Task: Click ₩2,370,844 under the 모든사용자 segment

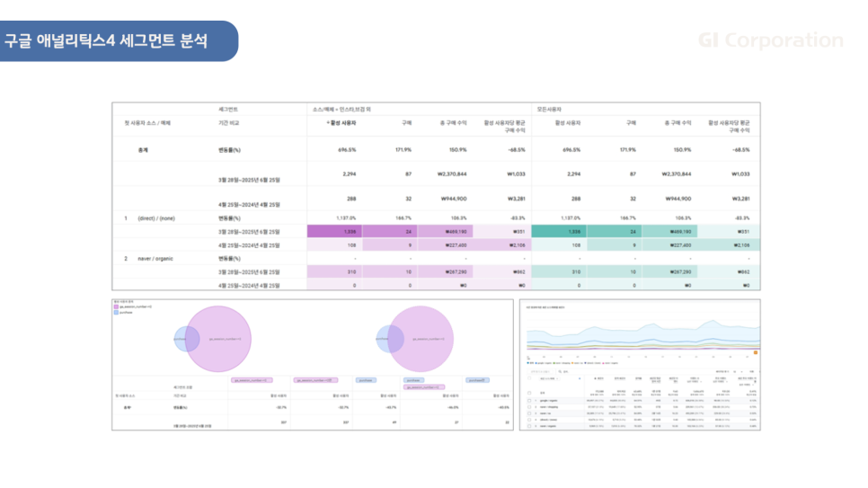Action: pos(677,174)
